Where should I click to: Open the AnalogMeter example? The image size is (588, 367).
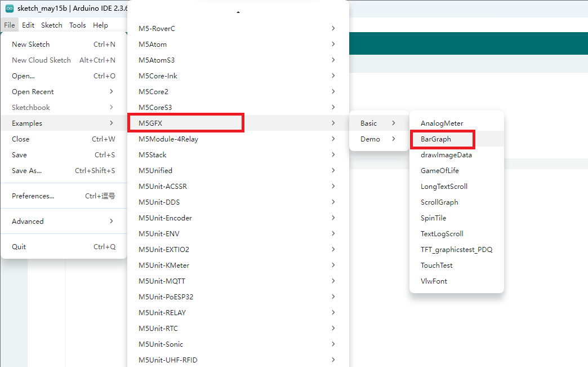[457, 123]
